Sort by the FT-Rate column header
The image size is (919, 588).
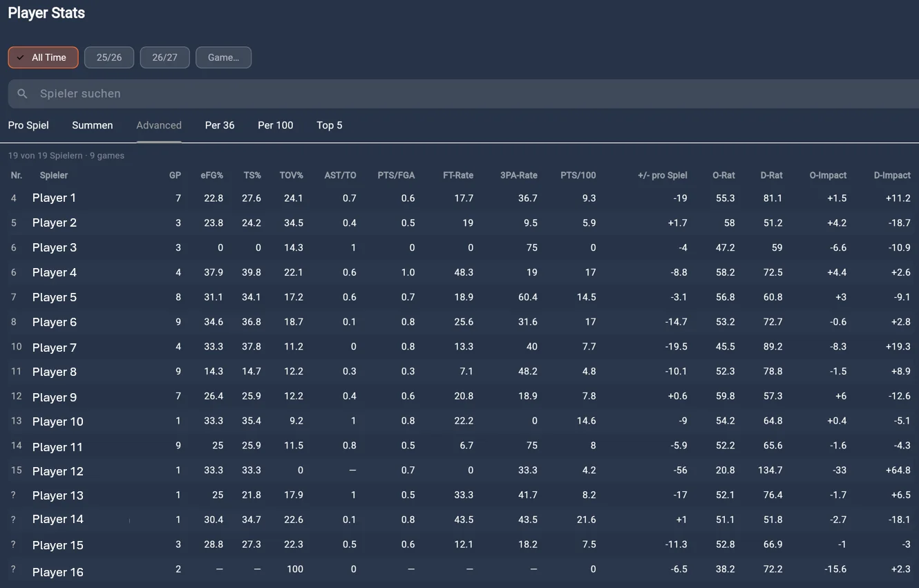(458, 176)
